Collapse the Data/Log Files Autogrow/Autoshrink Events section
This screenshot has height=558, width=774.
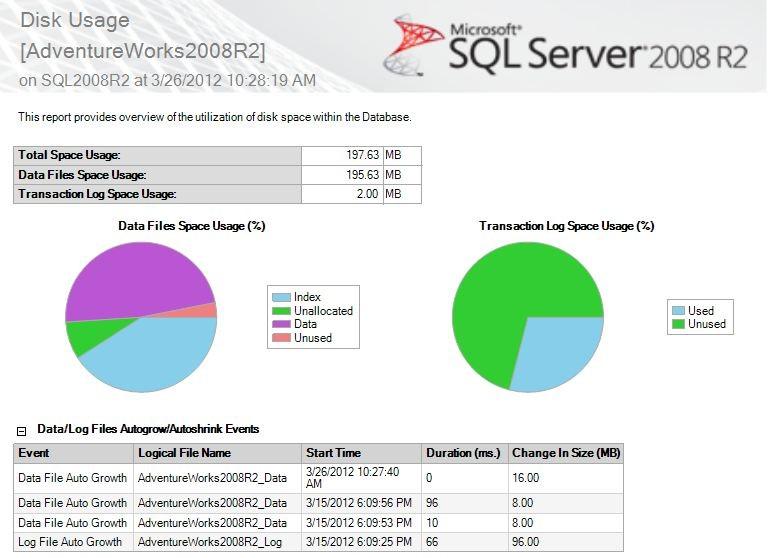[x=22, y=431]
